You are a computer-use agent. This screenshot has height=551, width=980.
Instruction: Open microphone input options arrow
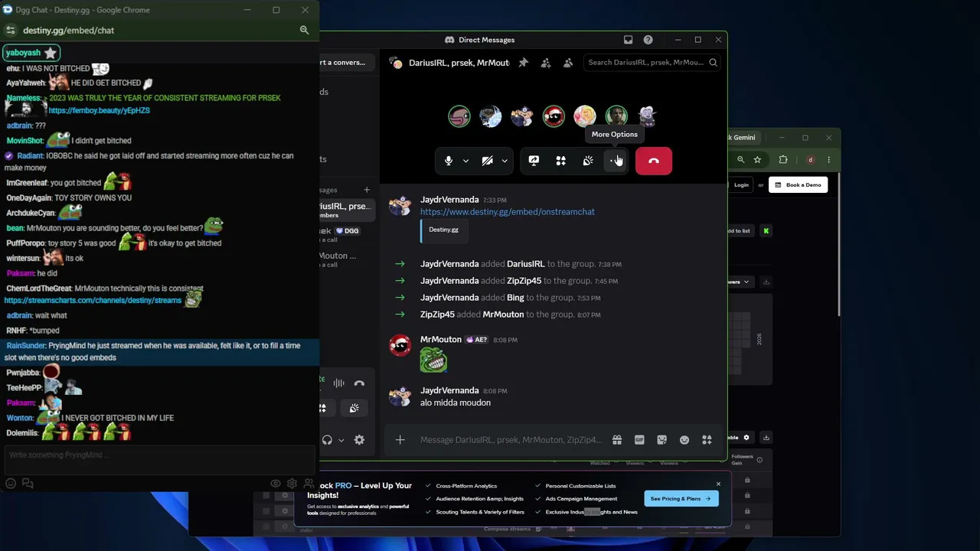point(465,161)
